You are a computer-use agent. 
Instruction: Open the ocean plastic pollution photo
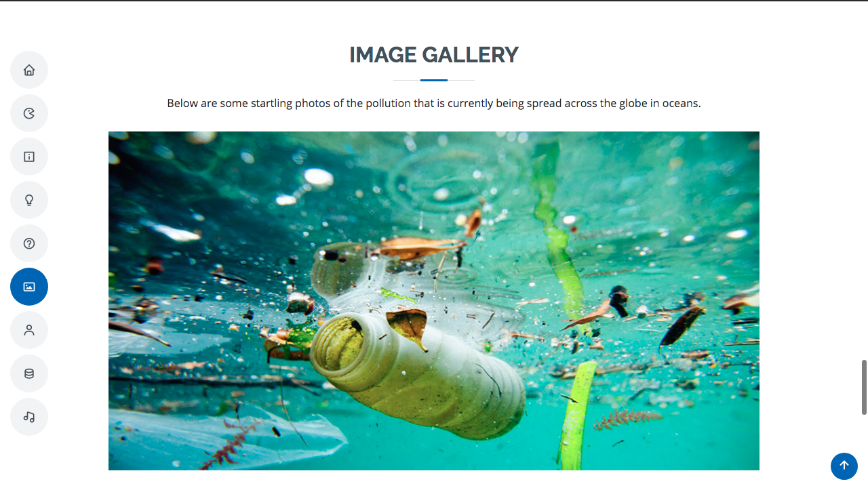coord(434,301)
